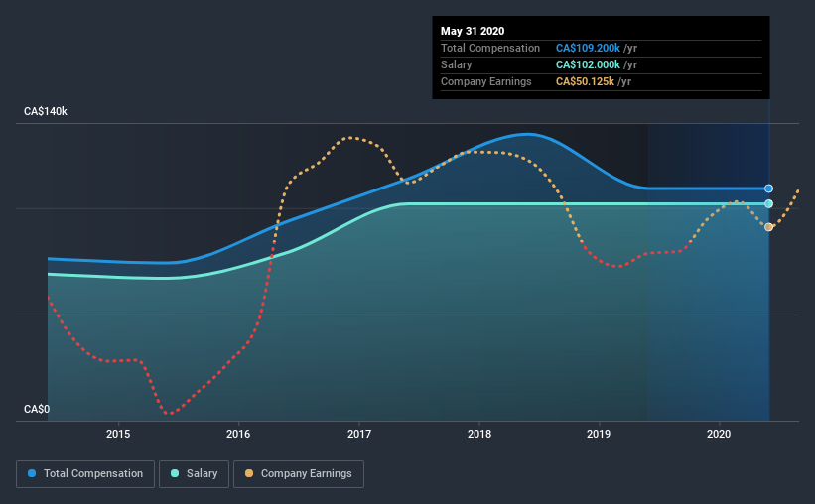
Task: Click the 2017 x-axis label
Action: [x=359, y=434]
